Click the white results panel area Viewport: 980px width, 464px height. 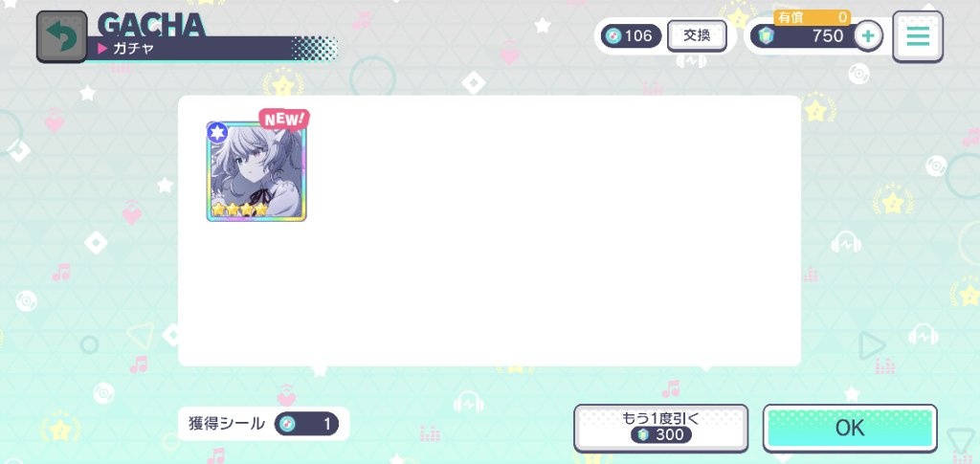click(x=489, y=231)
